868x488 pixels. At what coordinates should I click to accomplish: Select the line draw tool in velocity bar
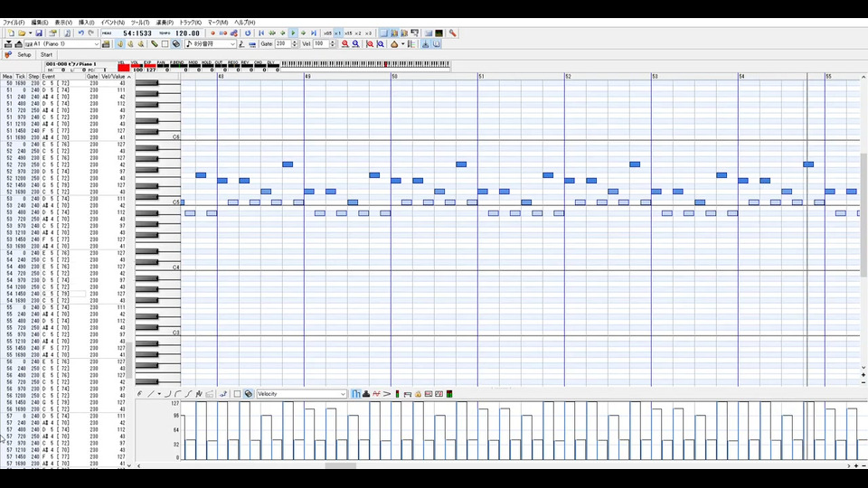(x=150, y=394)
